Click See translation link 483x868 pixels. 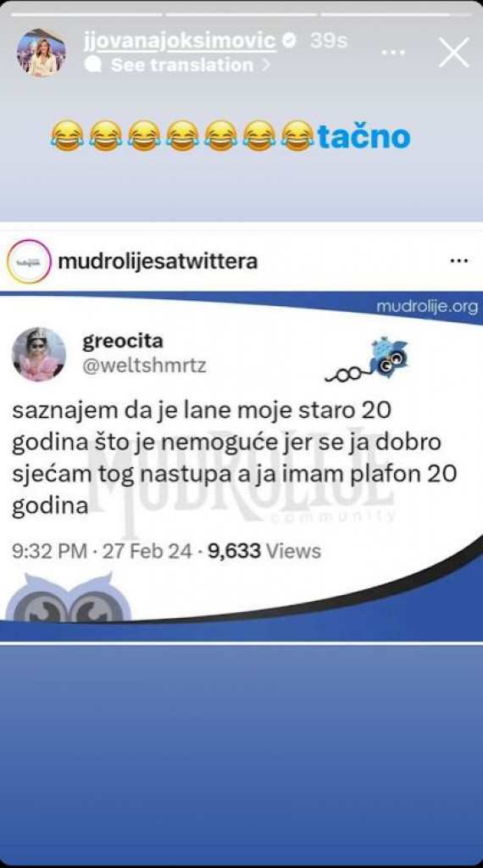pyautogui.click(x=182, y=64)
